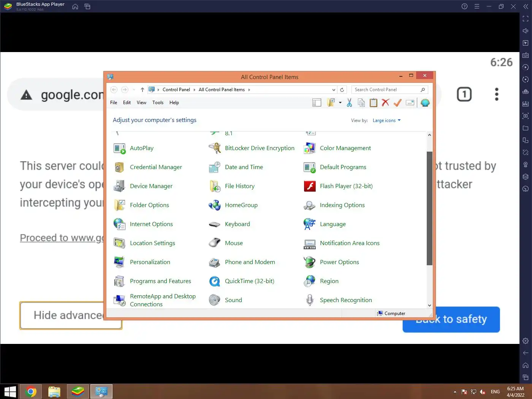Open Location Settings

tap(144, 243)
